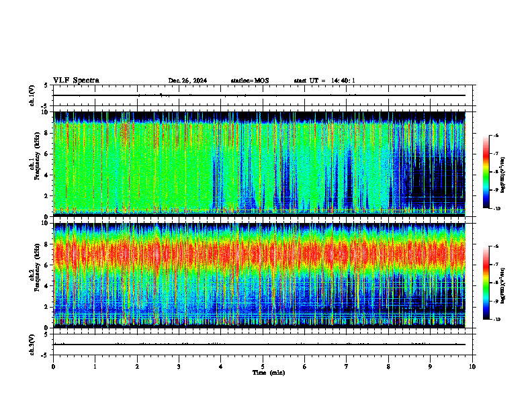The image size is (532, 411).
Task: Click inside the ch.1 spectrogram panel
Action: point(259,164)
